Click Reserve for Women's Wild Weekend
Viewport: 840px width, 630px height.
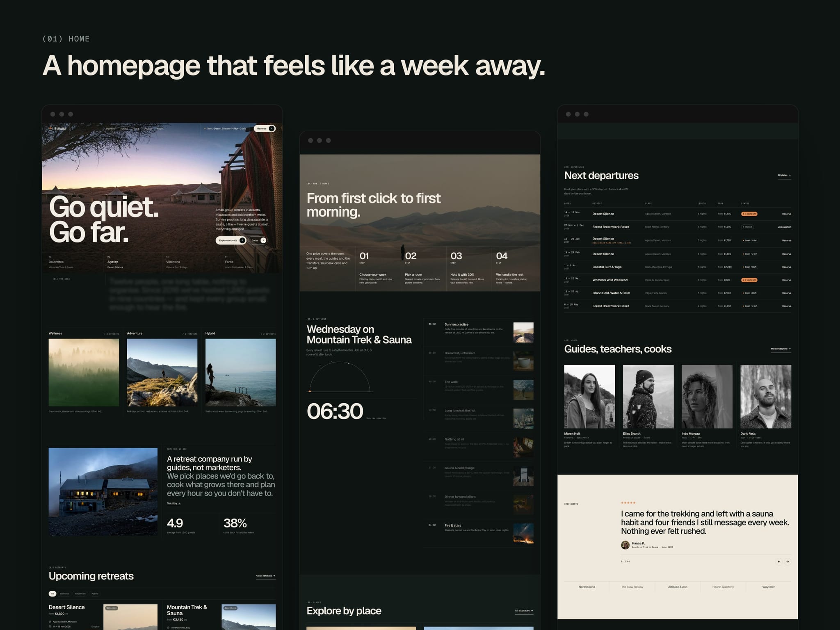click(x=786, y=280)
